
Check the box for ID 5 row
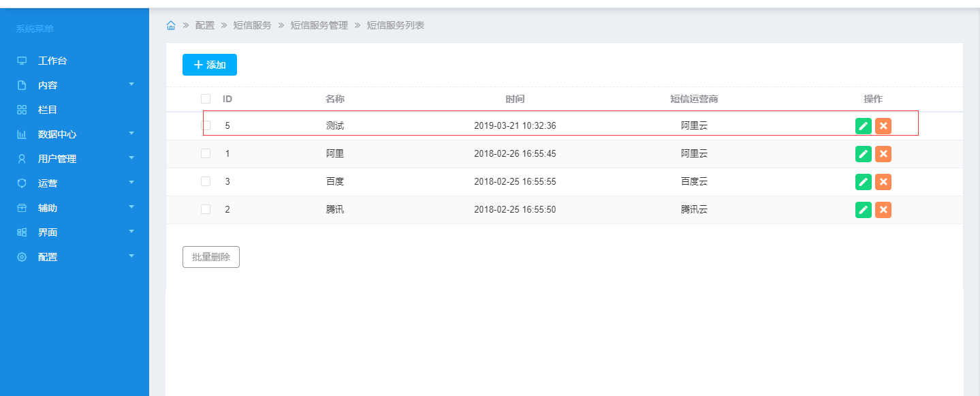click(206, 125)
